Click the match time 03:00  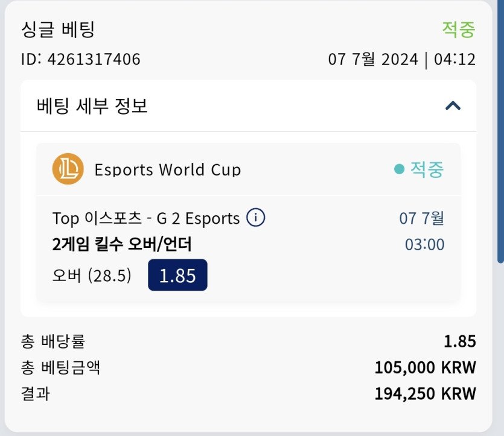pos(424,245)
